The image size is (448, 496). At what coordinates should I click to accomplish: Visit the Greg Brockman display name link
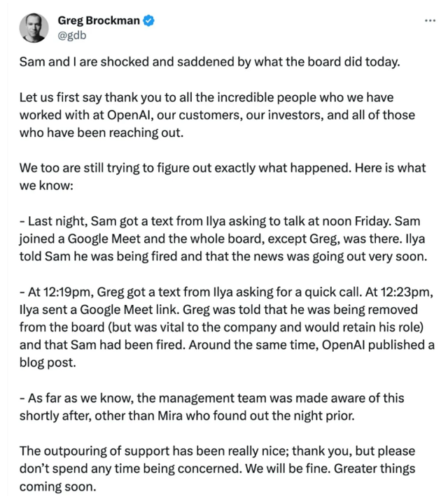[99, 20]
